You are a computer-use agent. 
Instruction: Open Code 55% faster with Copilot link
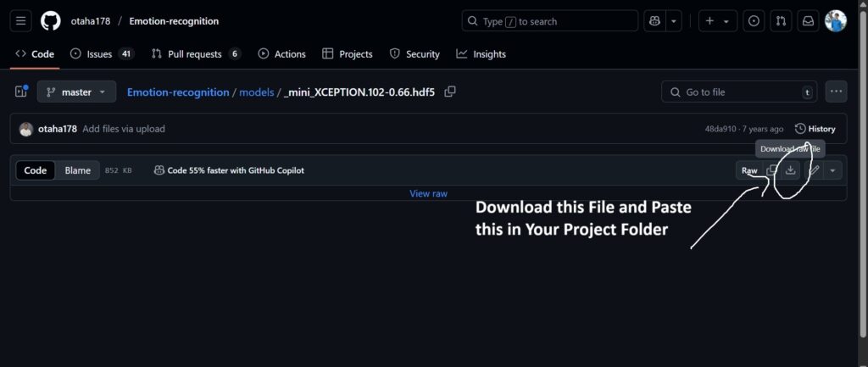click(229, 170)
